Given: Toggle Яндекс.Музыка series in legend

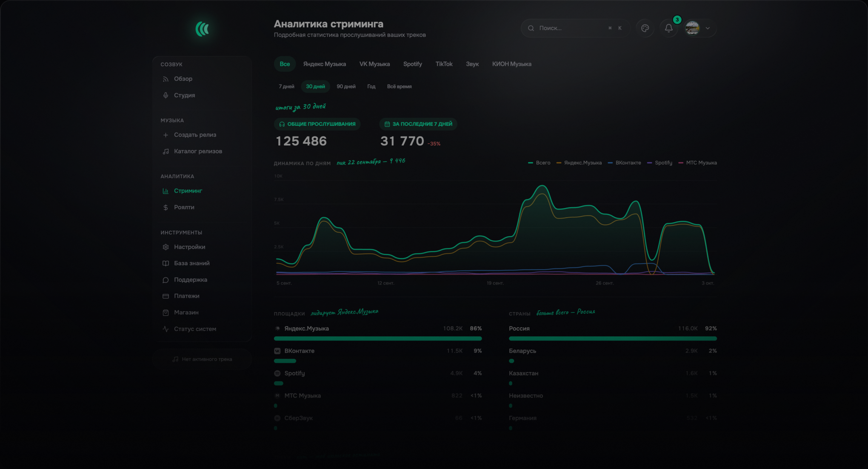Looking at the screenshot, I should point(579,163).
